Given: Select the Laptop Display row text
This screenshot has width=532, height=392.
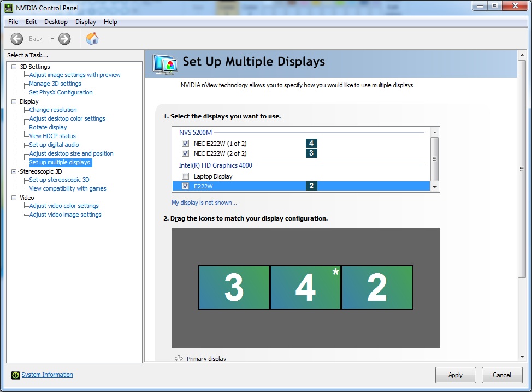Looking at the screenshot, I should 213,176.
